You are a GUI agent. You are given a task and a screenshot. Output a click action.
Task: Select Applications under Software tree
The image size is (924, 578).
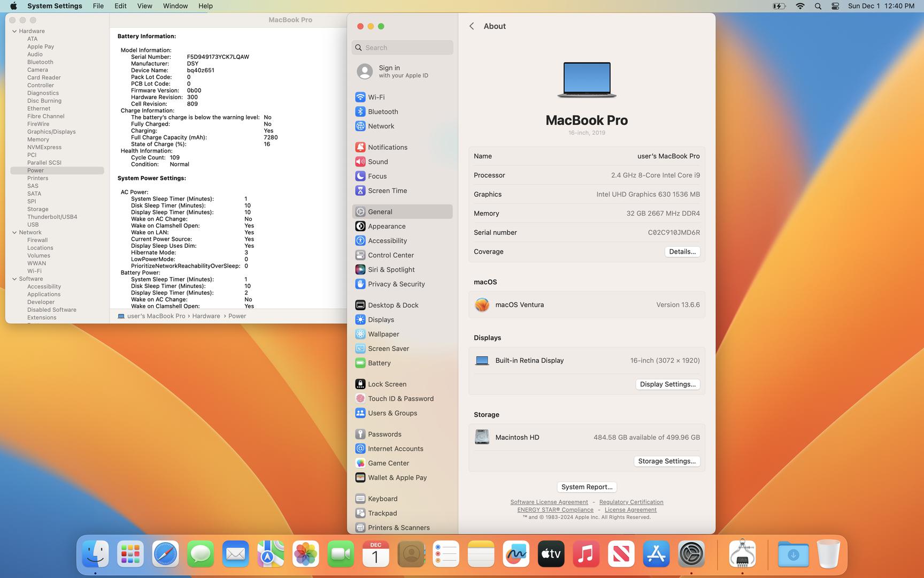[44, 294]
